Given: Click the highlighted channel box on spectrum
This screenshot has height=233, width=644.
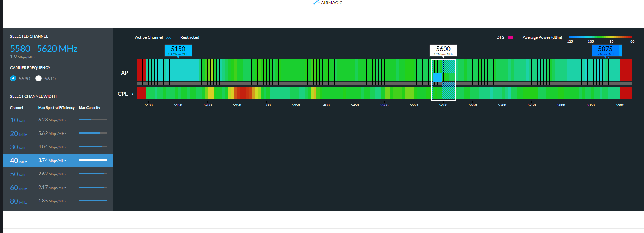Looking at the screenshot, I should click(x=443, y=80).
